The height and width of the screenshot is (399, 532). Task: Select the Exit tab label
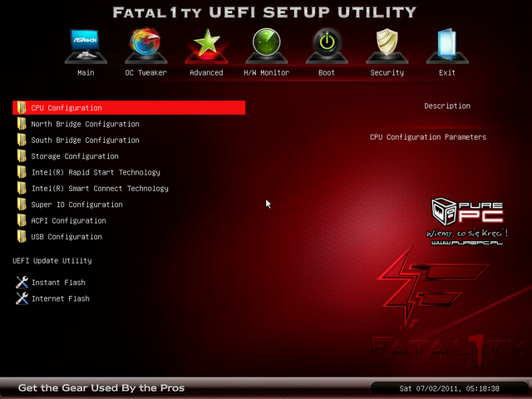(447, 72)
